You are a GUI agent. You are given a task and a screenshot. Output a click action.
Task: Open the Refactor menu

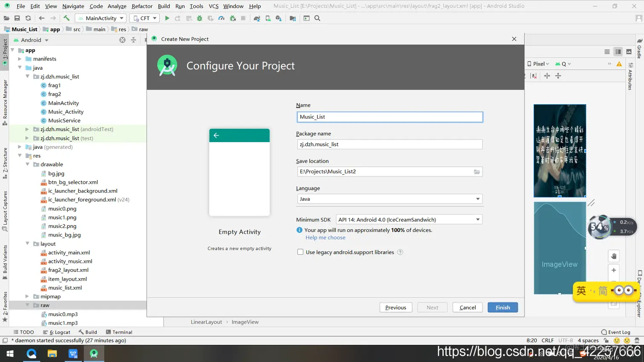point(142,6)
